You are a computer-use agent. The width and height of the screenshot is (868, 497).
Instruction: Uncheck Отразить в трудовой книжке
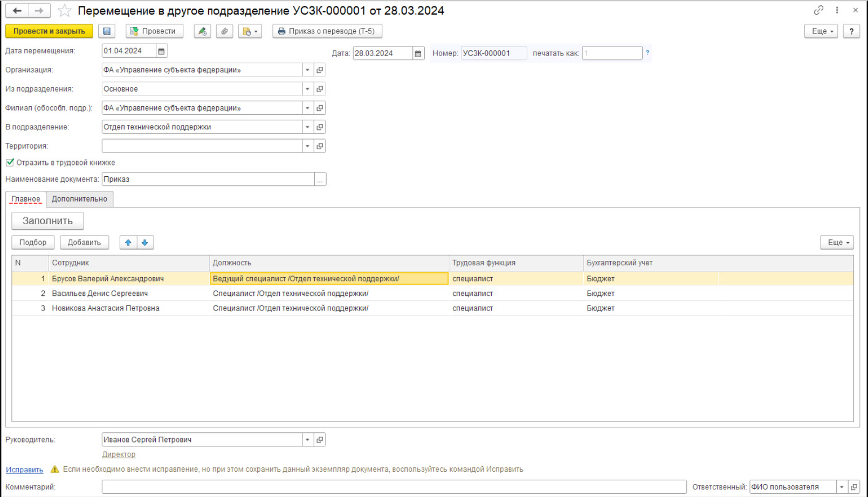click(10, 162)
